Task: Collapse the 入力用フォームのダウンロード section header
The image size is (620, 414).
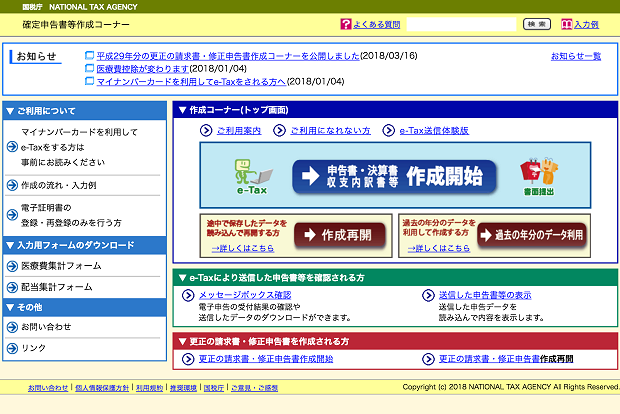Action: 11,246
